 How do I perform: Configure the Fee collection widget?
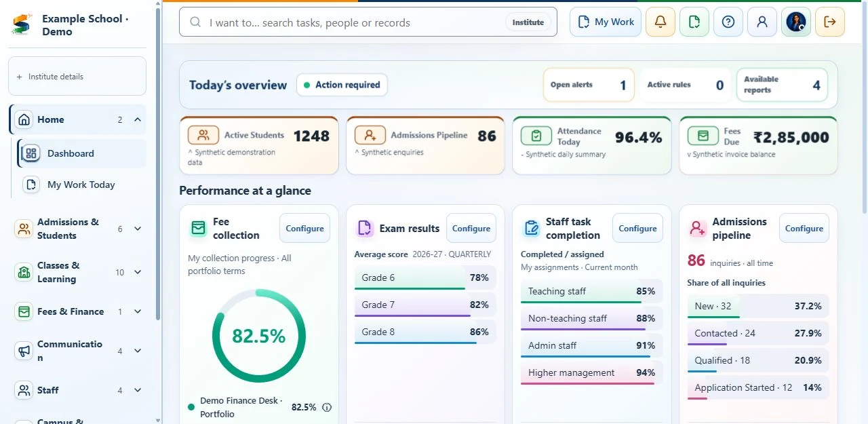tap(304, 228)
